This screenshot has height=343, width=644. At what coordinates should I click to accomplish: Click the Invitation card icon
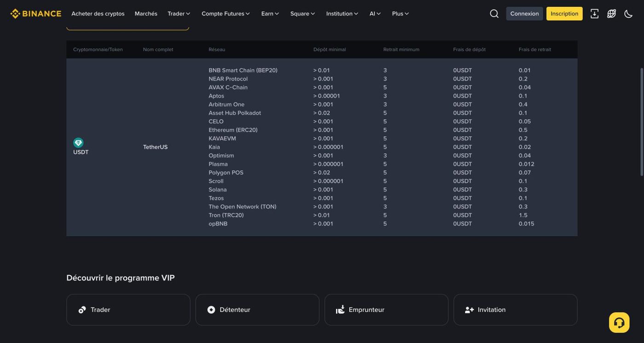pyautogui.click(x=469, y=310)
